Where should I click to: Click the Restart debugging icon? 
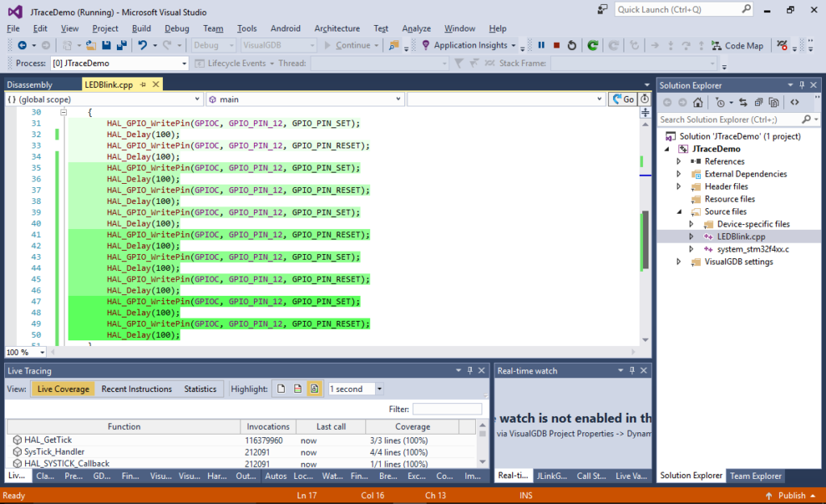pyautogui.click(x=571, y=46)
